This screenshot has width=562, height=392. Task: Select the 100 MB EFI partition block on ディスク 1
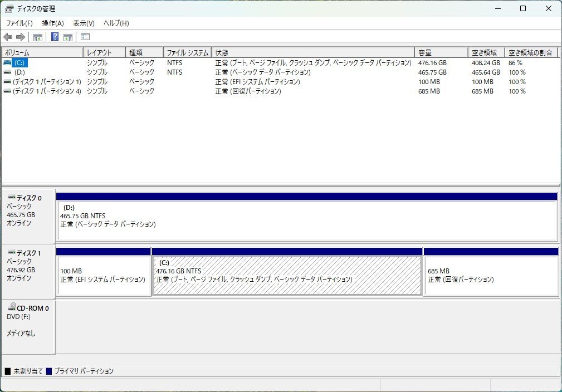(x=104, y=276)
